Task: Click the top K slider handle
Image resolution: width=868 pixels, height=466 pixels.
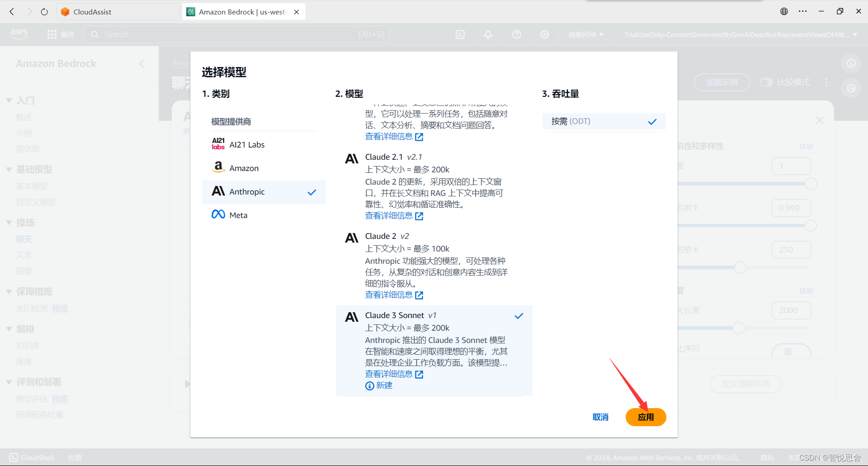Action: point(740,267)
